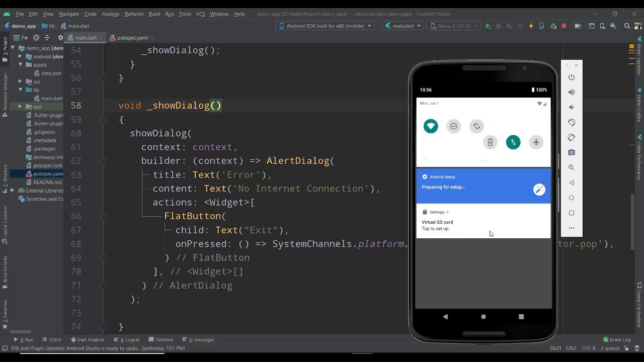
Task: Open the Refactor menu
Action: 134,14
